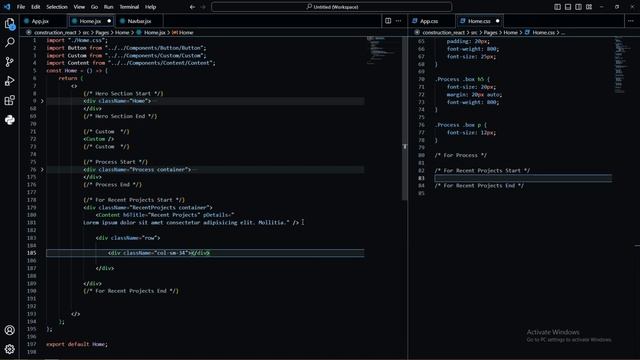Click the right editor minimap
640x360 pixels.
(620, 65)
